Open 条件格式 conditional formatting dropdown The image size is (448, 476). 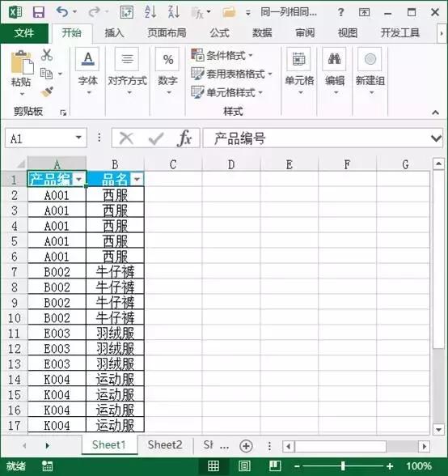pyautogui.click(x=222, y=56)
